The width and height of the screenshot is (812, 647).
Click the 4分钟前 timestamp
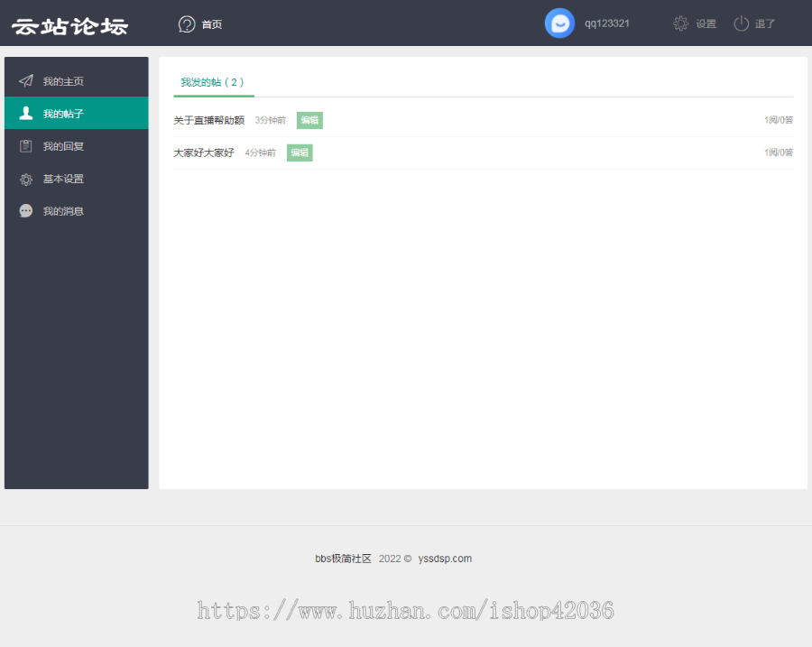click(x=261, y=153)
